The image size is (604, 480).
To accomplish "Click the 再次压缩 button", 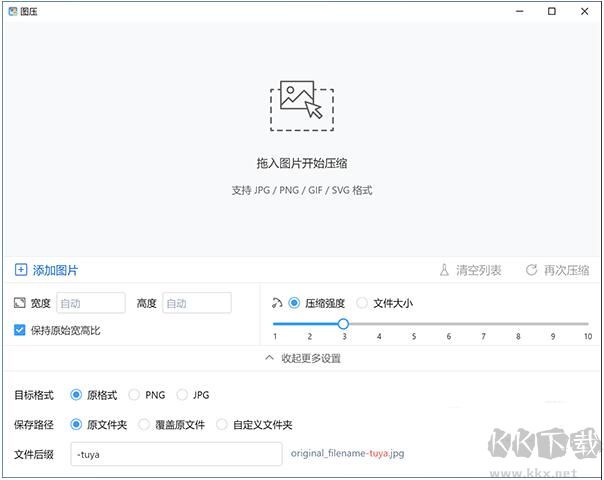I will pyautogui.click(x=566, y=270).
